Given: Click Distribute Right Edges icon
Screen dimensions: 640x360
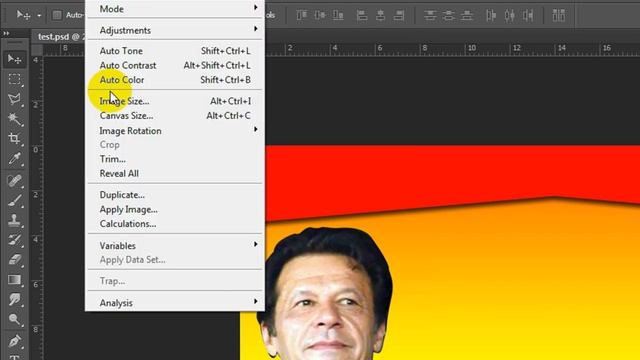Looking at the screenshot, I should [x=528, y=16].
